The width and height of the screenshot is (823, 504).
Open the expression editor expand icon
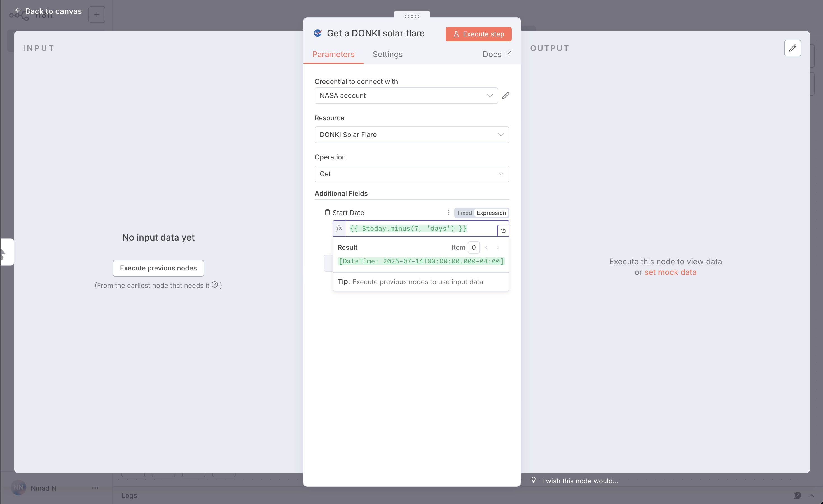(x=503, y=231)
